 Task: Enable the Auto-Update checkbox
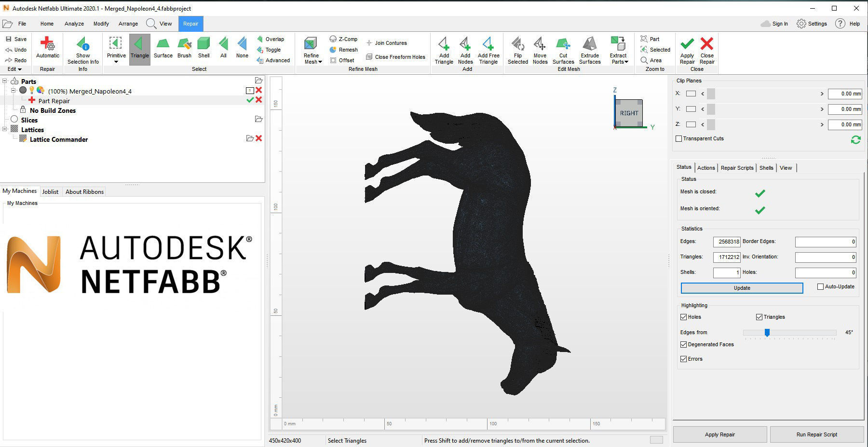(820, 286)
